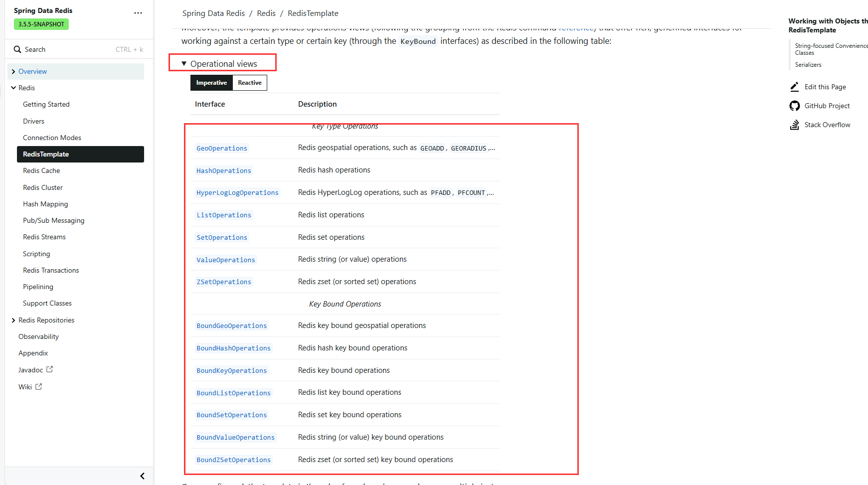Open the Hash Mapping page

tap(45, 204)
